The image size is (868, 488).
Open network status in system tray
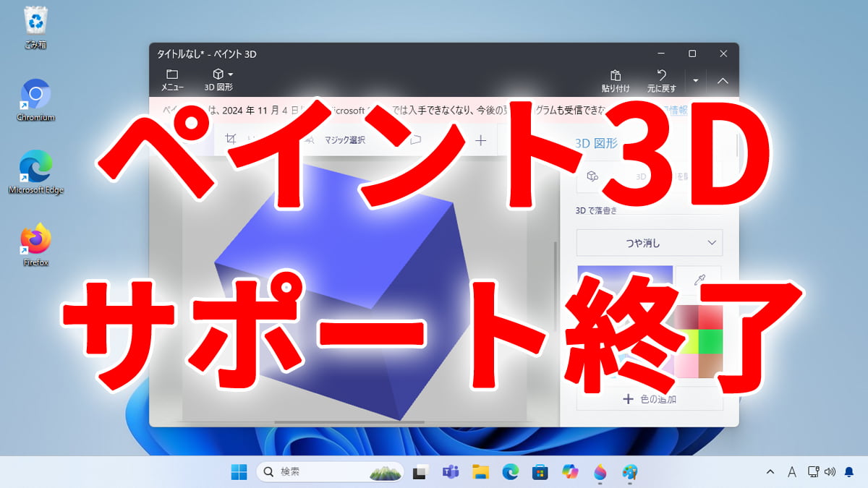click(x=813, y=472)
